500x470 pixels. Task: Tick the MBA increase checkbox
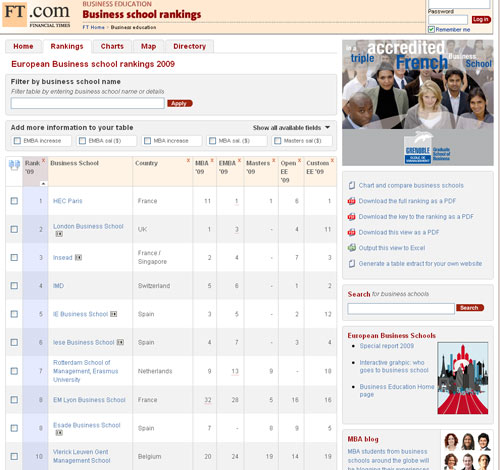[147, 141]
